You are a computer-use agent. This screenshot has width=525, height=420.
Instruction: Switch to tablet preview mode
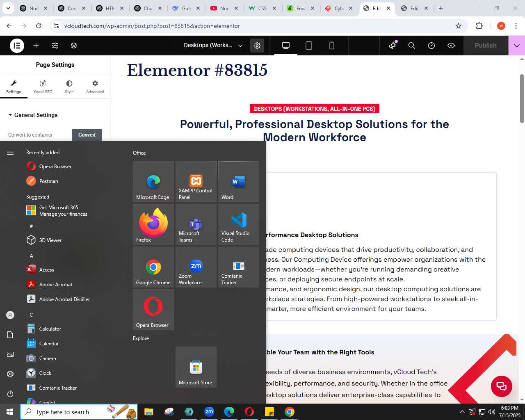point(309,46)
